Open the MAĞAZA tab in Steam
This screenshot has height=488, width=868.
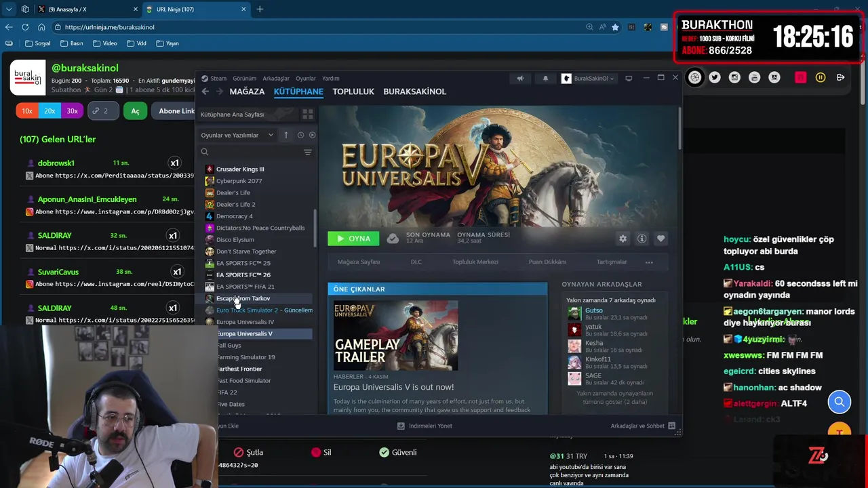point(247,91)
